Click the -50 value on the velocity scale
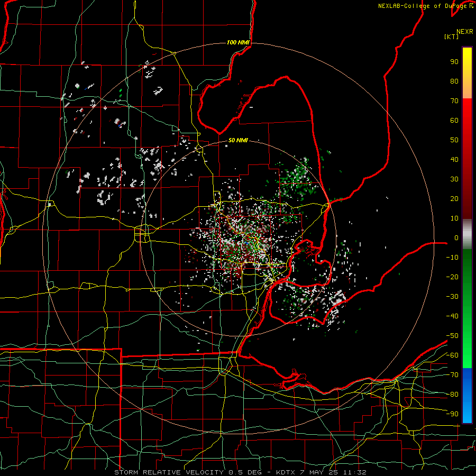The height and width of the screenshot is (476, 476). pyautogui.click(x=452, y=336)
